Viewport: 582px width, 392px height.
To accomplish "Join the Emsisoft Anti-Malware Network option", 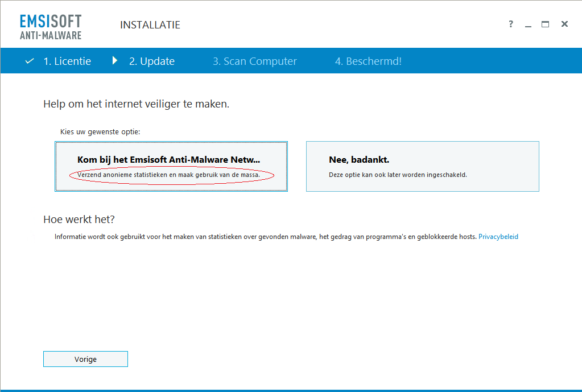I will click(x=171, y=166).
